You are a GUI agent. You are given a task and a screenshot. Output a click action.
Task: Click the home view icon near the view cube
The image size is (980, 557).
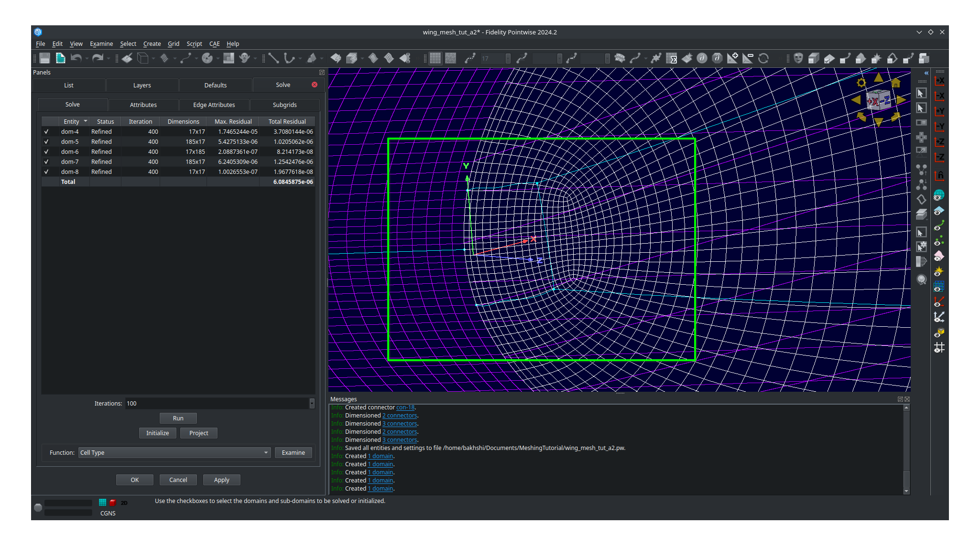[x=896, y=82]
